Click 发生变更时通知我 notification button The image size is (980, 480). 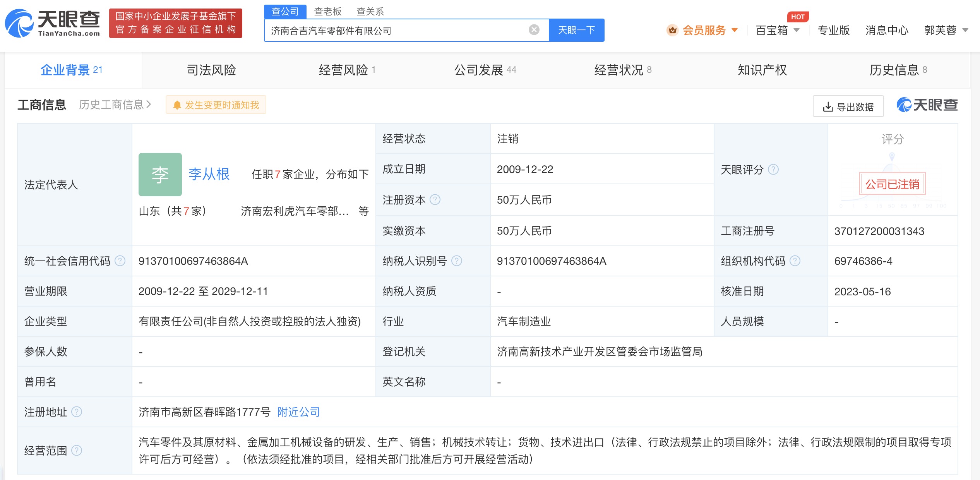[x=216, y=105]
